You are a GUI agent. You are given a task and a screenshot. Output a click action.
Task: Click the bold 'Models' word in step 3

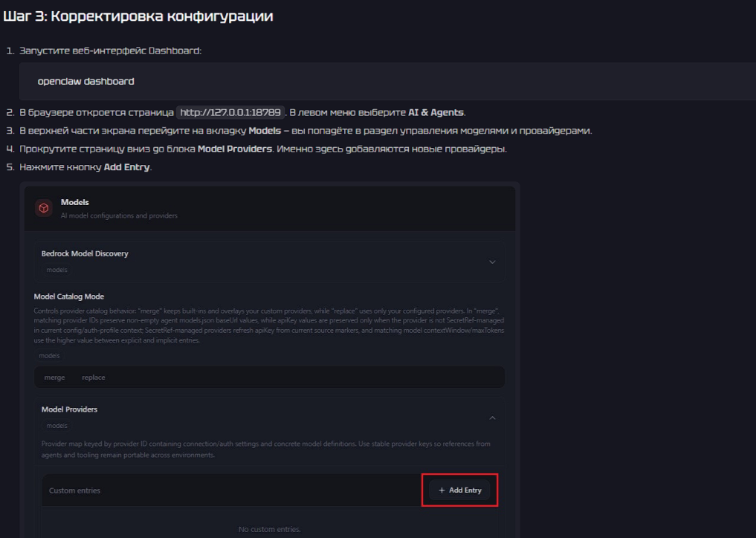pos(264,131)
